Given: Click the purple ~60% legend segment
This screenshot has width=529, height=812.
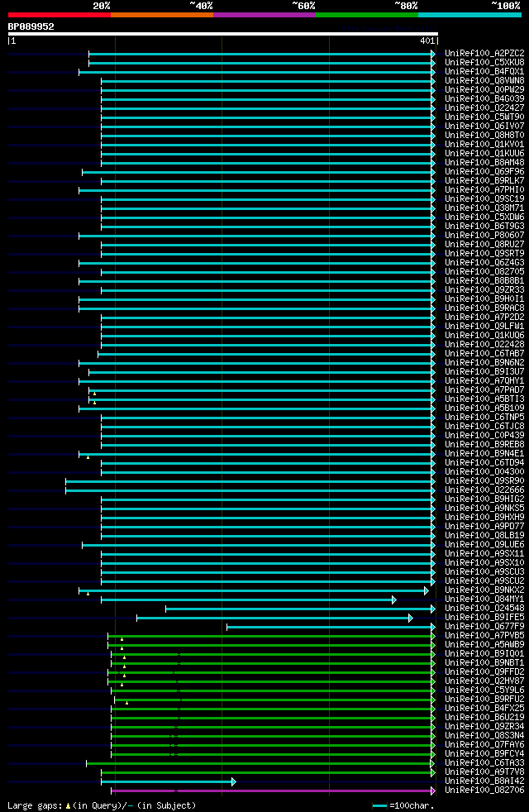Looking at the screenshot, I should 264,15.
